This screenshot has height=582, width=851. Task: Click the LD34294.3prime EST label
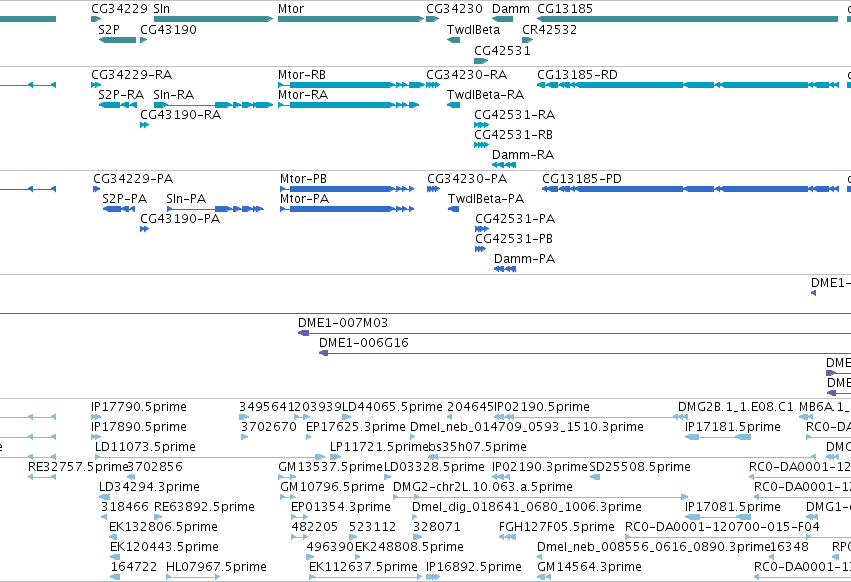click(149, 487)
